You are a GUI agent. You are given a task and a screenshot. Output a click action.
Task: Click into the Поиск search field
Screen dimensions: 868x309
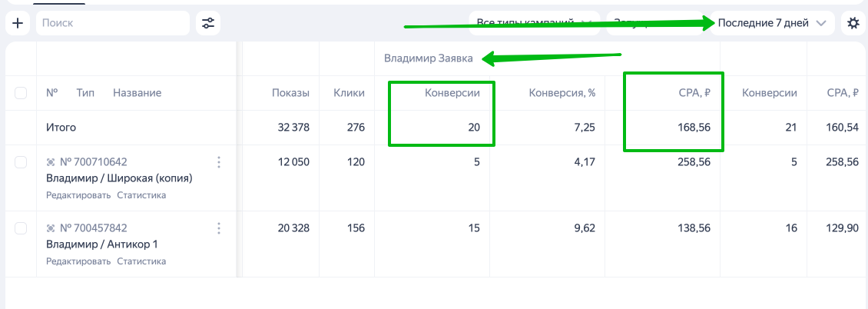[x=113, y=23]
